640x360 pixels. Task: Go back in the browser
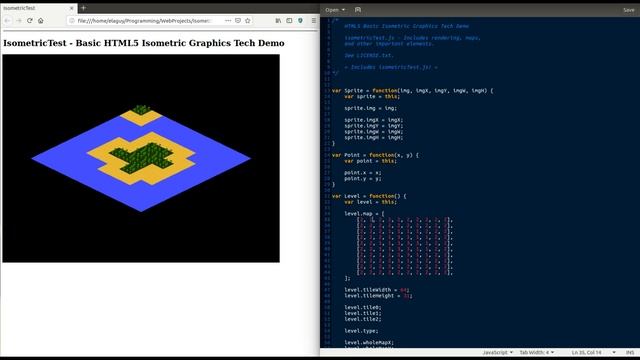click(x=8, y=20)
